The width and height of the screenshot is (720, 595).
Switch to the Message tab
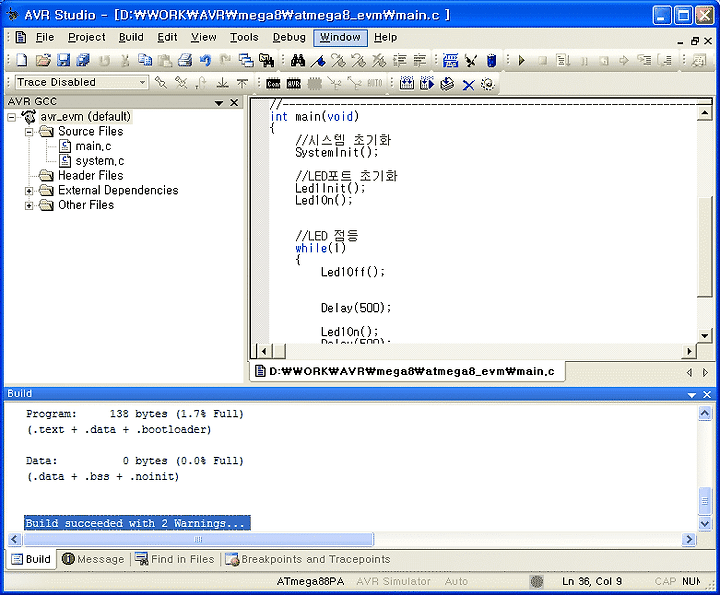tap(94, 559)
